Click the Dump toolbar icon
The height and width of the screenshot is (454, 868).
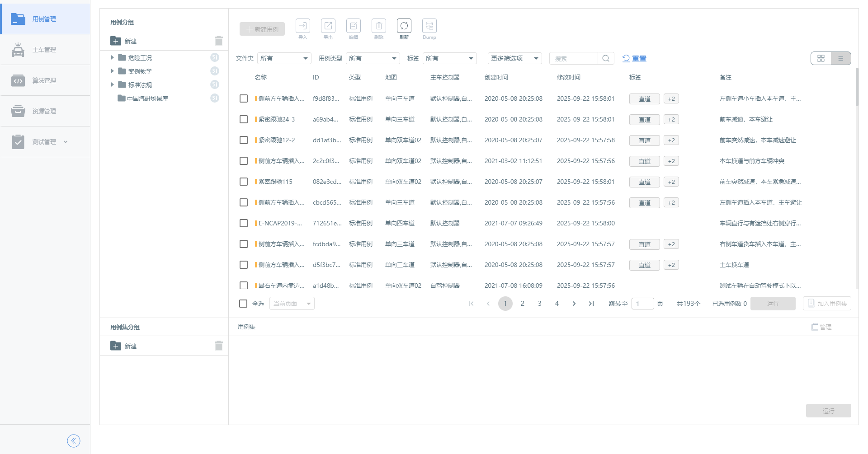click(x=429, y=26)
